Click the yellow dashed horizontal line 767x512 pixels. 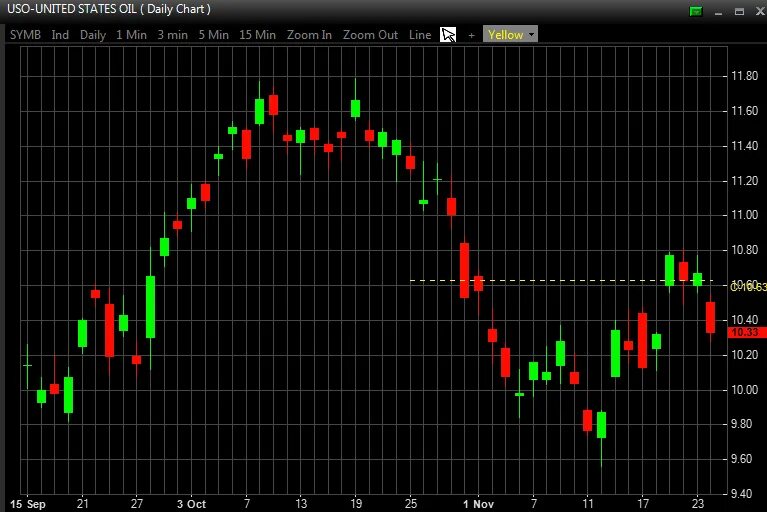pos(561,281)
